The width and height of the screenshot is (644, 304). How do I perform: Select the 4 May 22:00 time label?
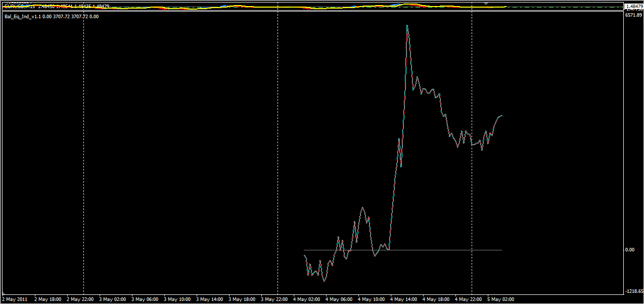click(469, 299)
